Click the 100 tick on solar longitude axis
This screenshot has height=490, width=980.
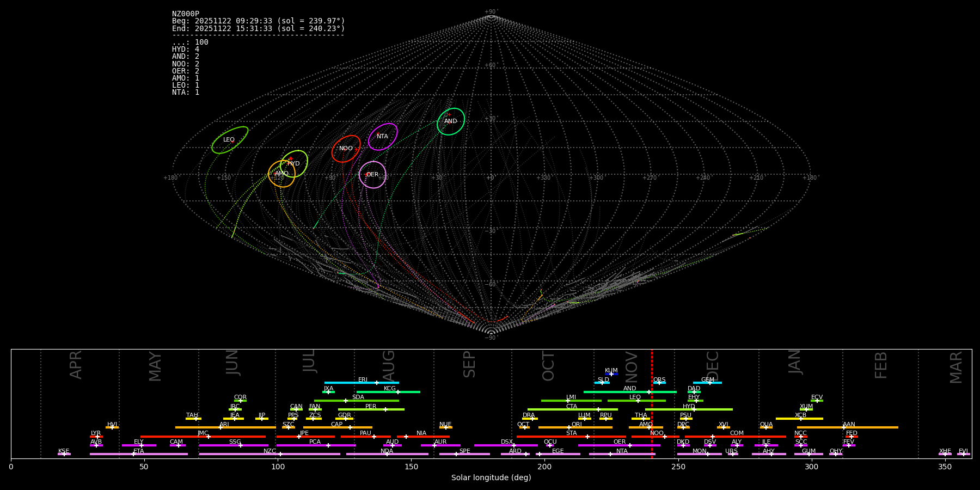[278, 467]
